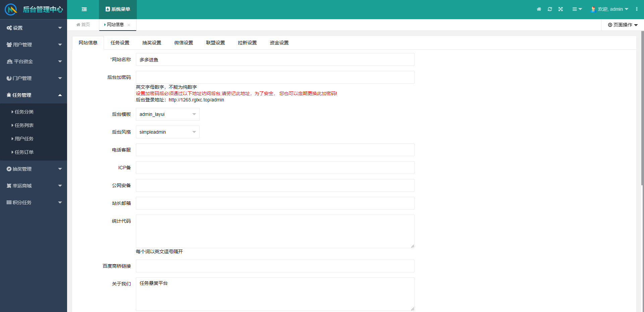Click the fullscreen expand icon
This screenshot has width=644, height=312.
pyautogui.click(x=560, y=9)
